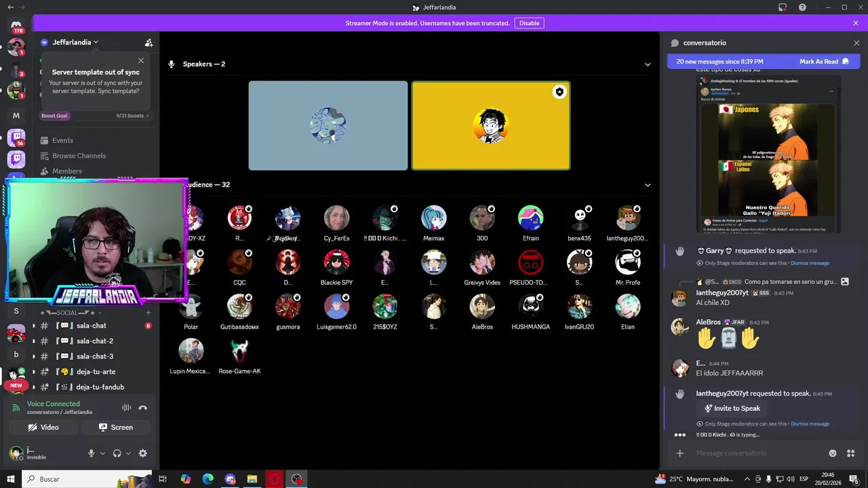
Task: Close the conversatorio chat panel
Action: point(856,43)
